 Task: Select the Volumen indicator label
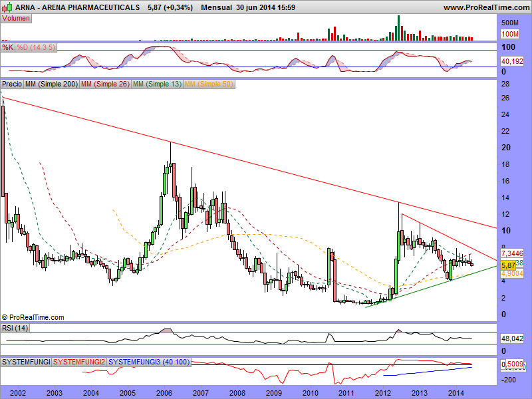[x=16, y=19]
